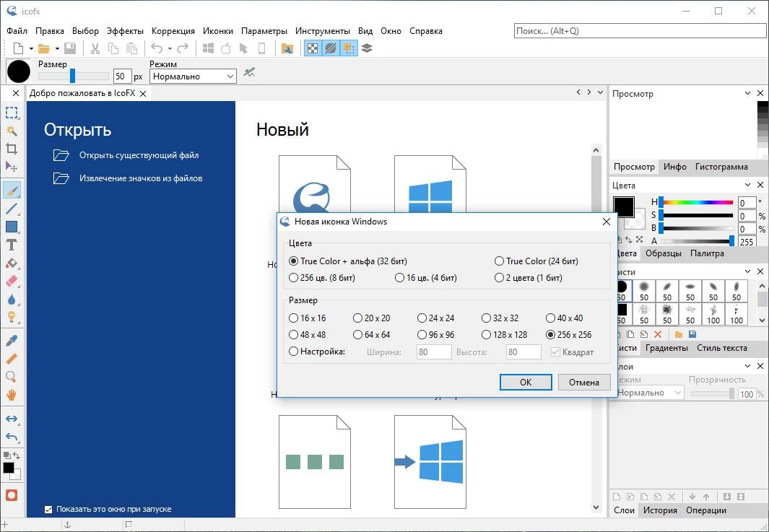Image resolution: width=769 pixels, height=532 pixels.
Task: Close the welcome dialog with X
Action: [143, 93]
